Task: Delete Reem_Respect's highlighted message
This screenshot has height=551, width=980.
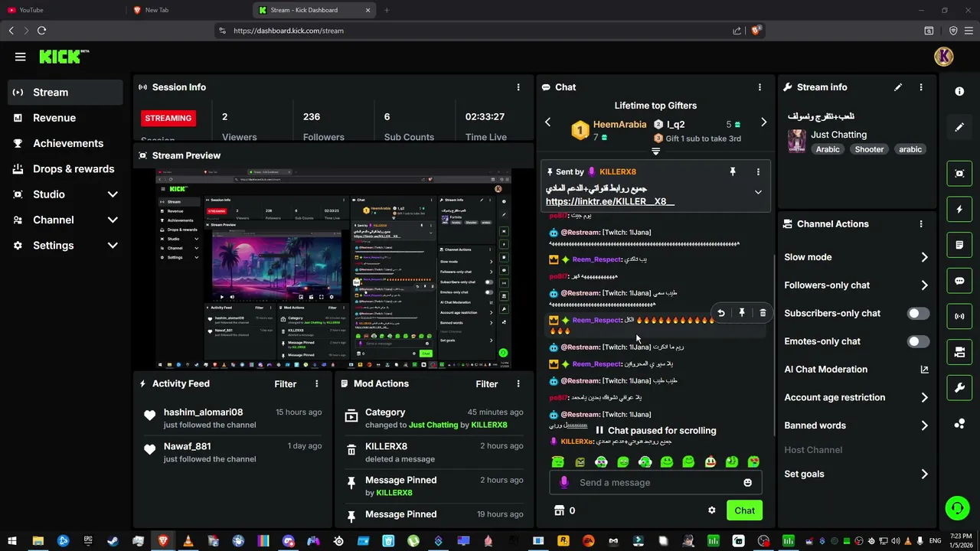Action: (x=763, y=313)
